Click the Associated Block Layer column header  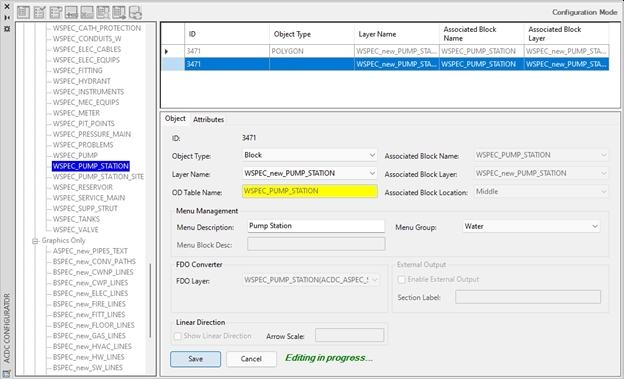(x=566, y=34)
